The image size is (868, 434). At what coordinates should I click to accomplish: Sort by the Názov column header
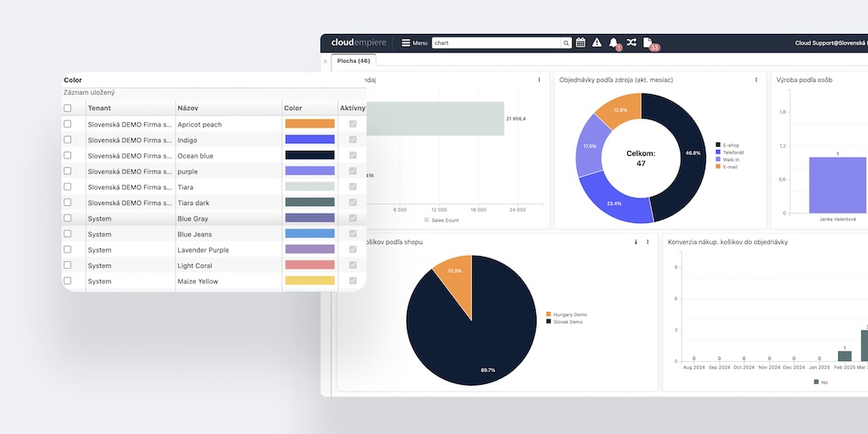tap(187, 108)
